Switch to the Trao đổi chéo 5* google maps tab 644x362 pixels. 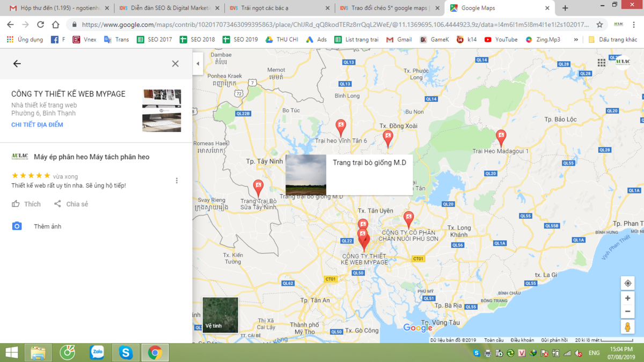390,8
